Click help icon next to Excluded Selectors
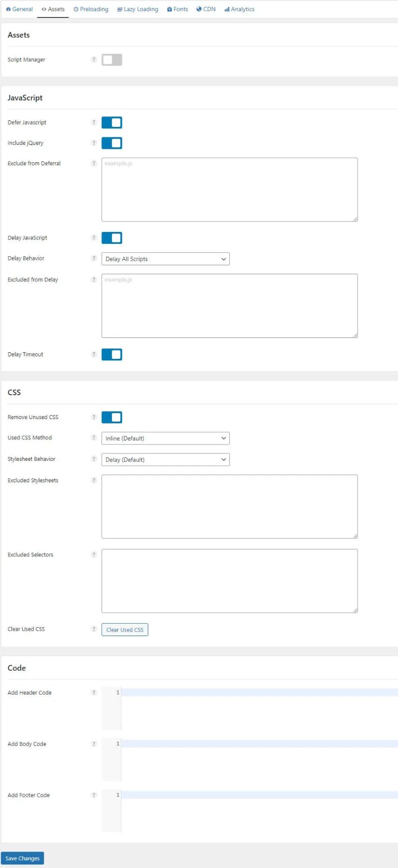The height and width of the screenshot is (868, 398). point(94,554)
